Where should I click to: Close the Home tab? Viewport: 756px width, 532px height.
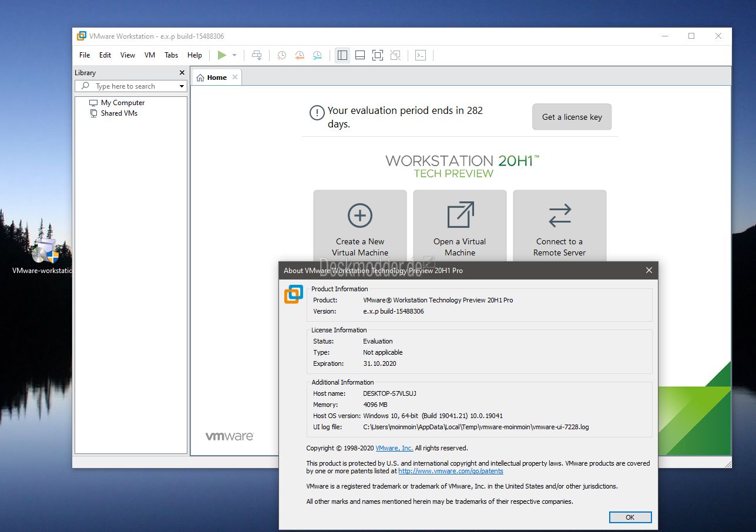(235, 77)
